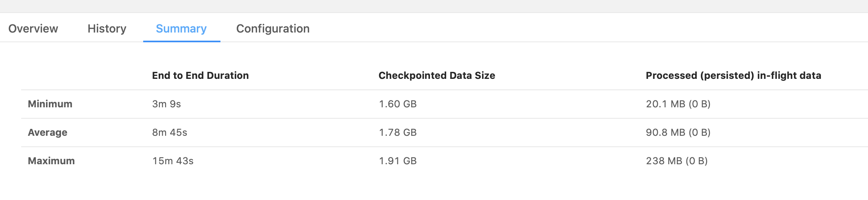
Task: Click the average duration value 8m 45s
Action: point(170,133)
